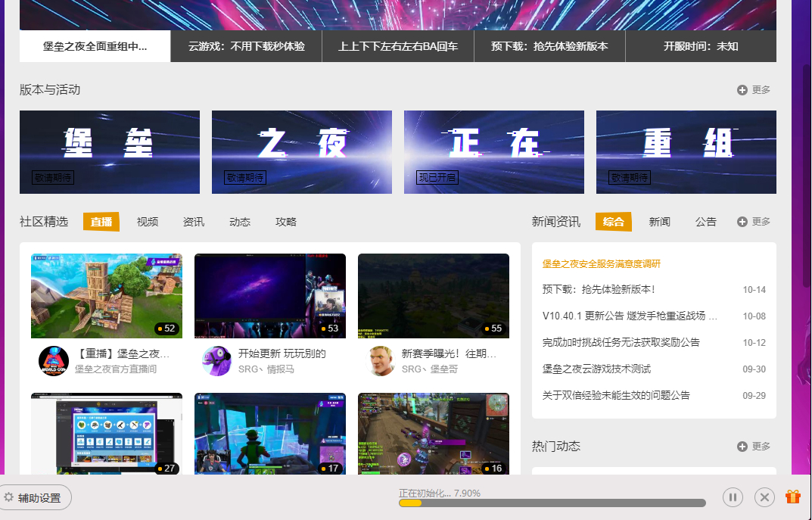This screenshot has width=812, height=520.
Task: Pause the initialization download
Action: 733,498
